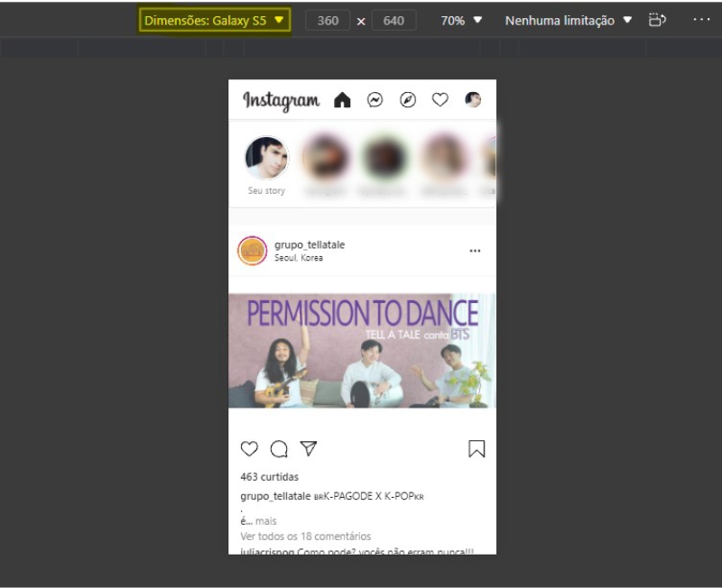Open the 70% zoom dropdown
Screen dimensions: 722x588
(x=461, y=20)
